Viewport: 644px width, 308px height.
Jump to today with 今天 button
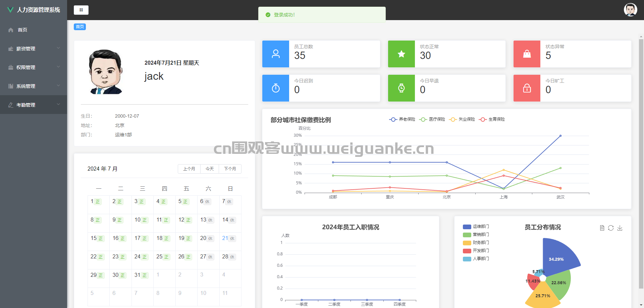(210, 169)
